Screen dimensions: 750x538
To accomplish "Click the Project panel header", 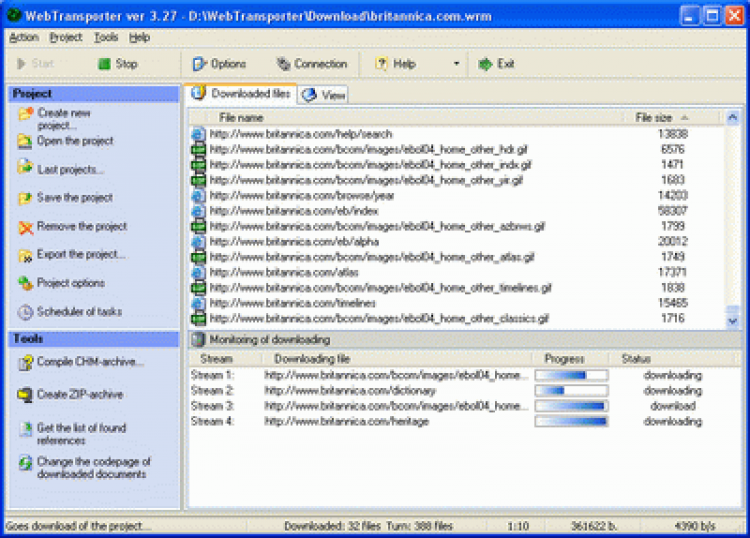I will click(94, 94).
